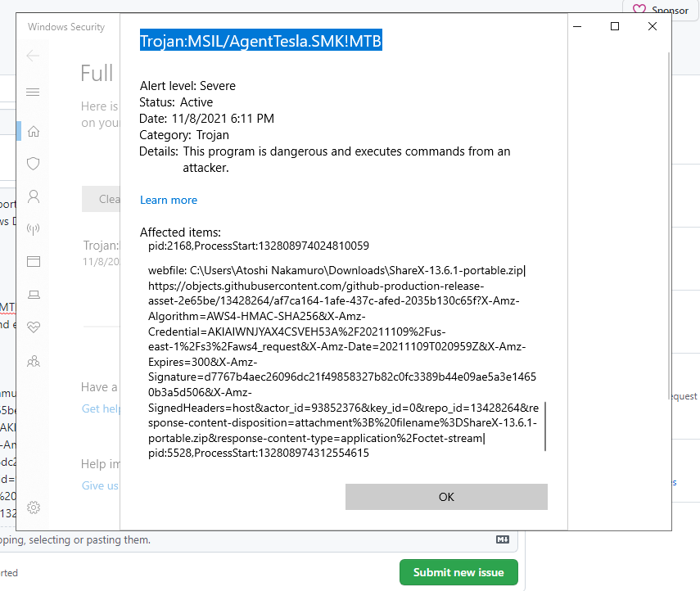
Task: Click the Markdown icon below the editor
Action: tap(503, 539)
